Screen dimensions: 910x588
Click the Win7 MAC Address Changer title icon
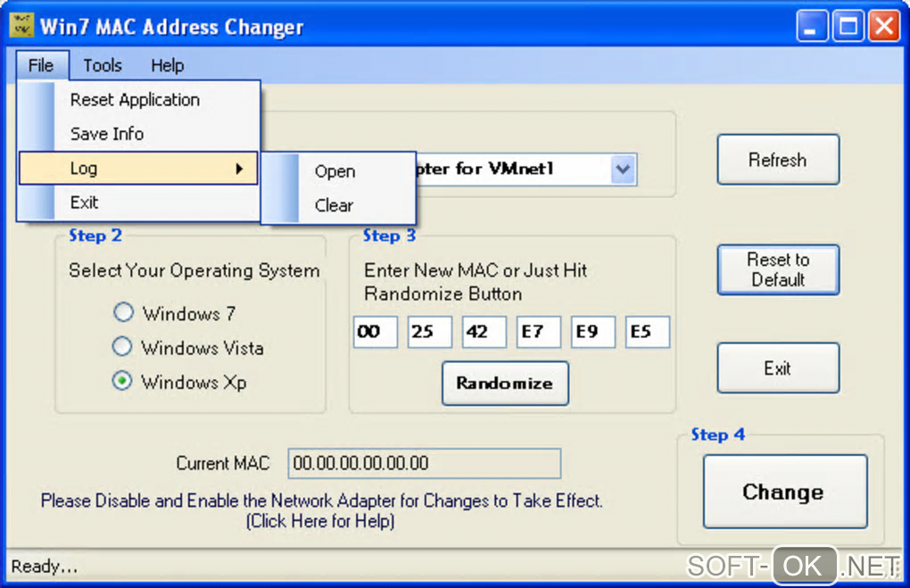click(x=21, y=25)
